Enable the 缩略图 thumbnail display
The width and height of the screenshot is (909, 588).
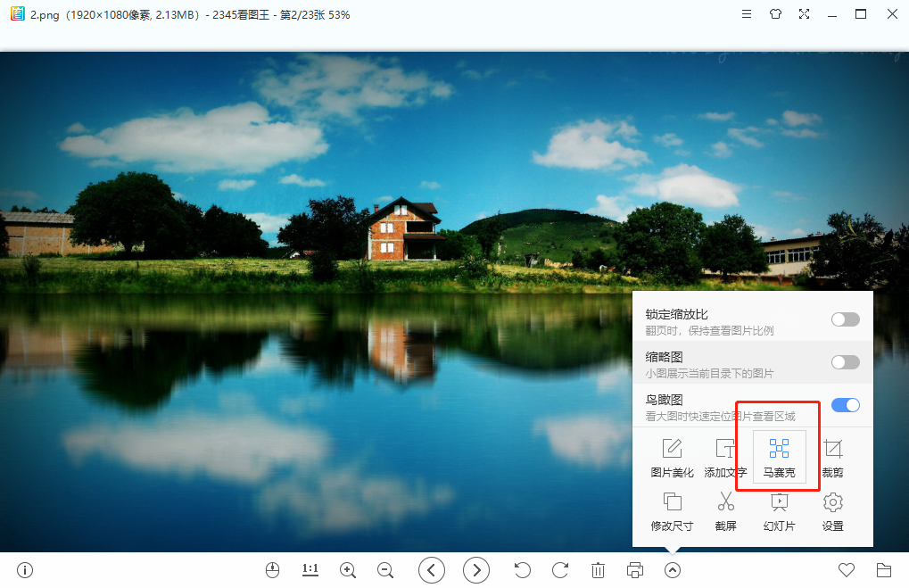pyautogui.click(x=844, y=362)
